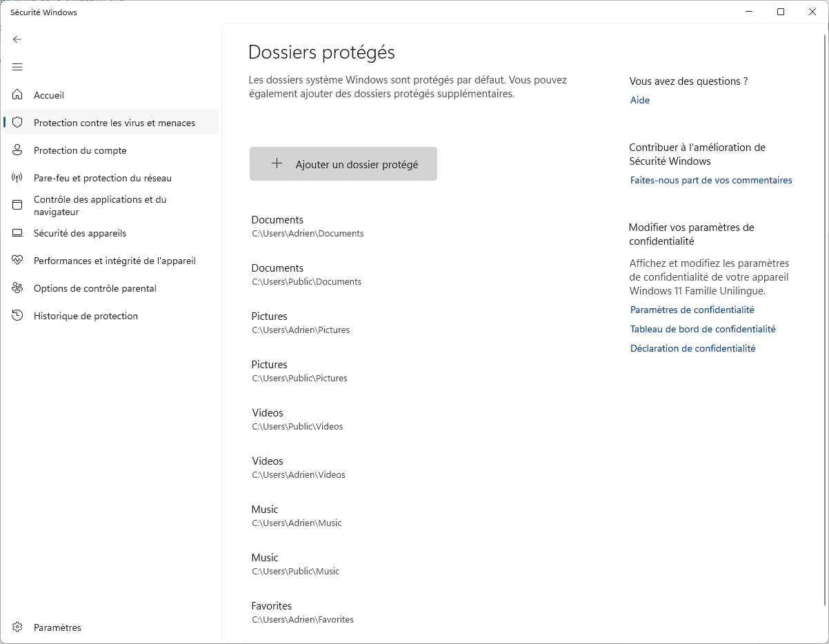Open Contrôle des applications et du navigateur

point(111,205)
